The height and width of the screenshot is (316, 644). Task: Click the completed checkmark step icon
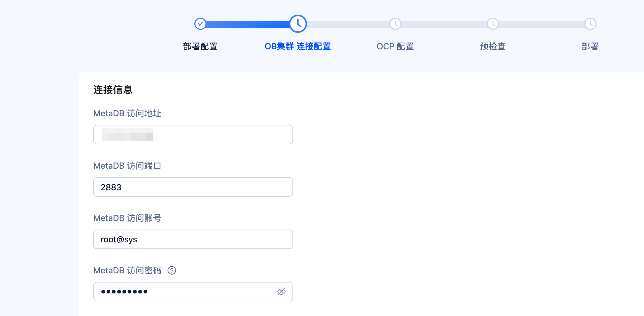200,24
